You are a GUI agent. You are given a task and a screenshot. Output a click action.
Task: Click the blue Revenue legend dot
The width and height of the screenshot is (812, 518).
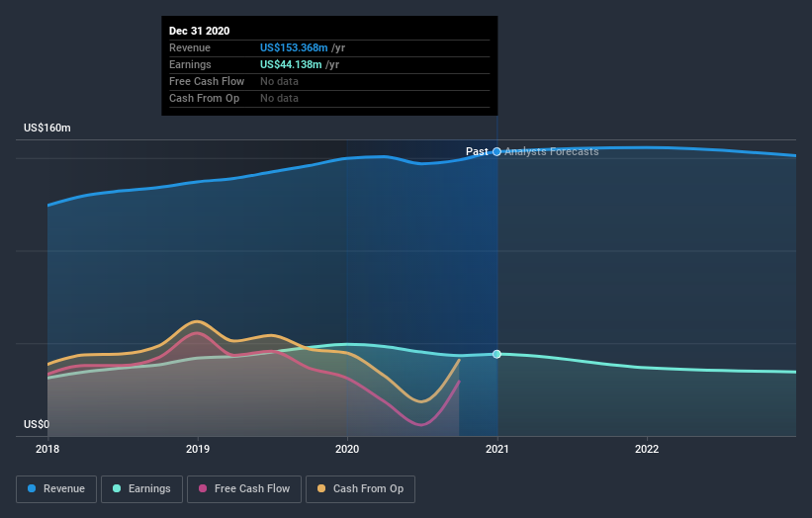pyautogui.click(x=32, y=488)
